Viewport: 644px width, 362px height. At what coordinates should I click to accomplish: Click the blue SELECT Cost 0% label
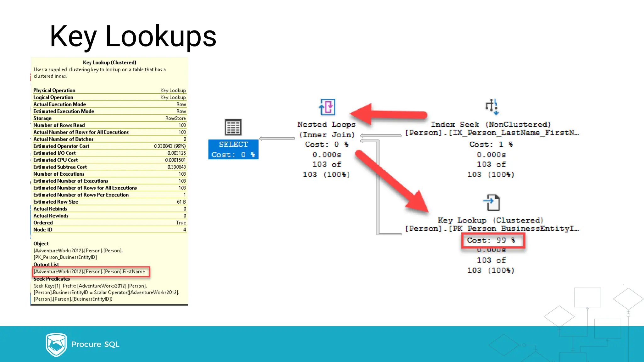(x=233, y=150)
